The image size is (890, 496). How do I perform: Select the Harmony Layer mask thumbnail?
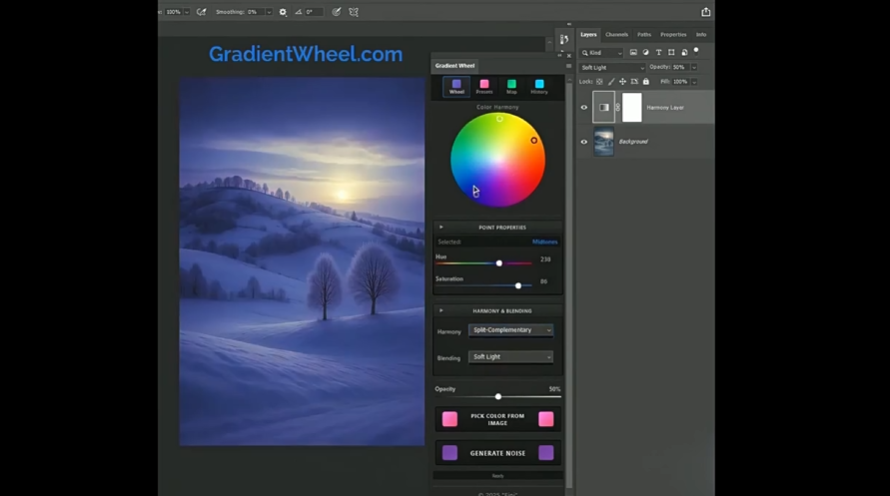click(632, 107)
